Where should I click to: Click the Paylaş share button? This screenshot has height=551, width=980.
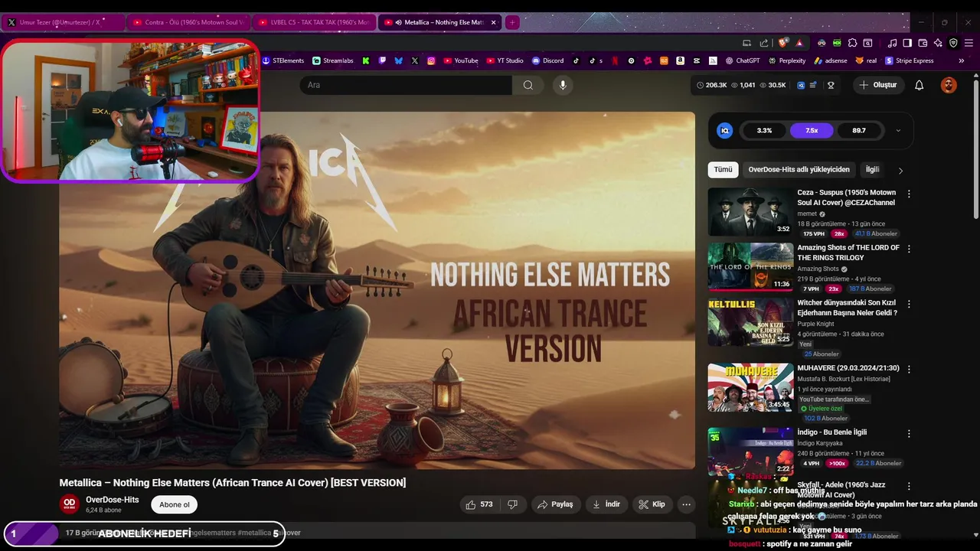point(555,504)
